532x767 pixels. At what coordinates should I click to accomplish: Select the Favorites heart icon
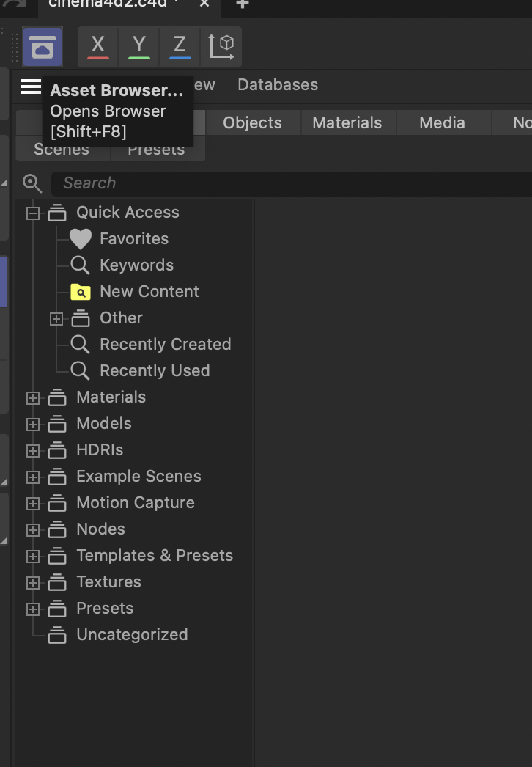point(79,238)
